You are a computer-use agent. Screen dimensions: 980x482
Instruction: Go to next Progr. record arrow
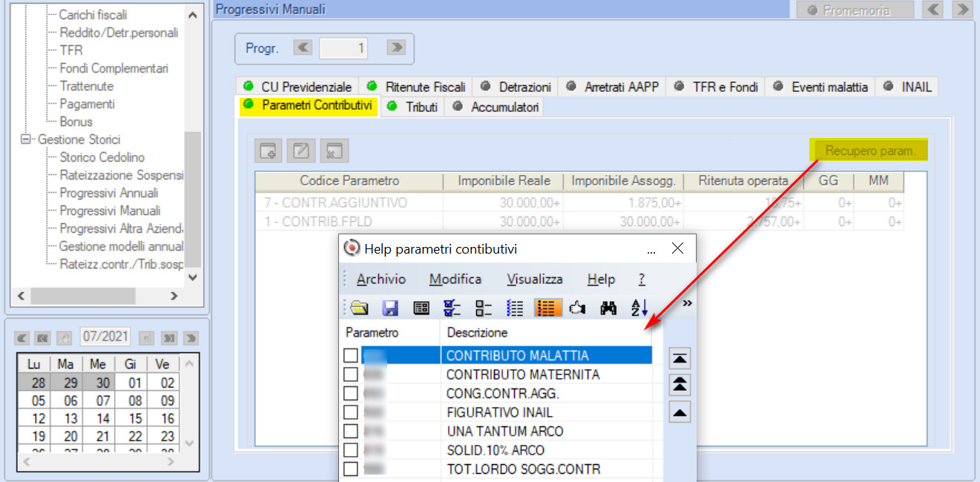tap(396, 48)
